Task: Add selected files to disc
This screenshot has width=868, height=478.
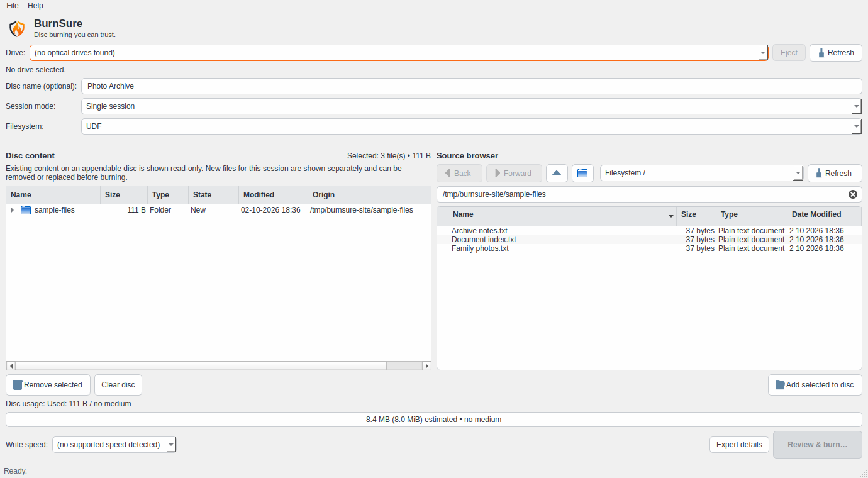Action: pos(815,385)
